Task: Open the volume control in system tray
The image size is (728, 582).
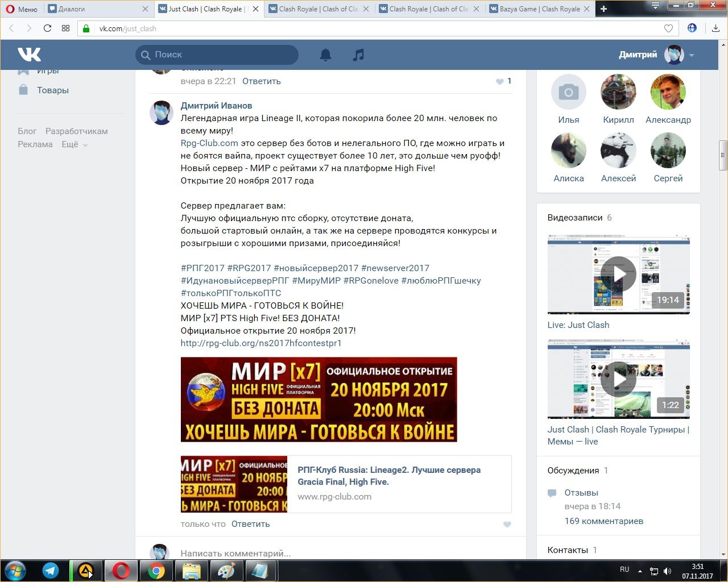Action: (x=667, y=571)
